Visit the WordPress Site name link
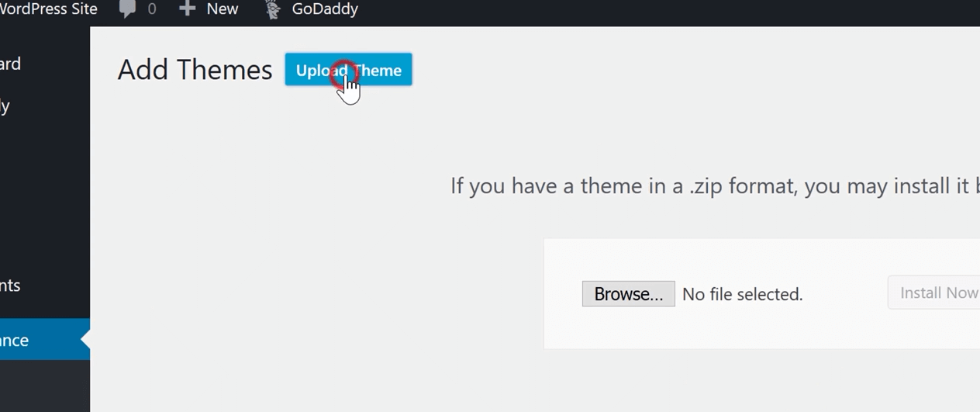The width and height of the screenshot is (980, 412). click(x=49, y=9)
